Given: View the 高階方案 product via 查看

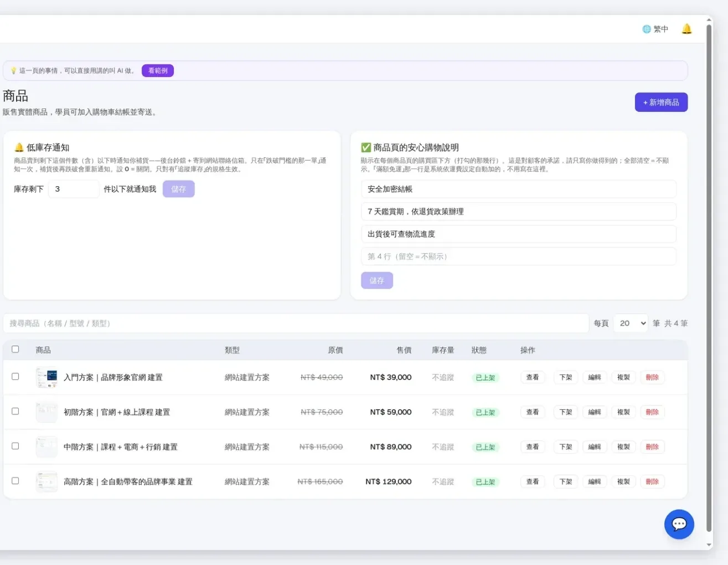Looking at the screenshot, I should pos(533,482).
